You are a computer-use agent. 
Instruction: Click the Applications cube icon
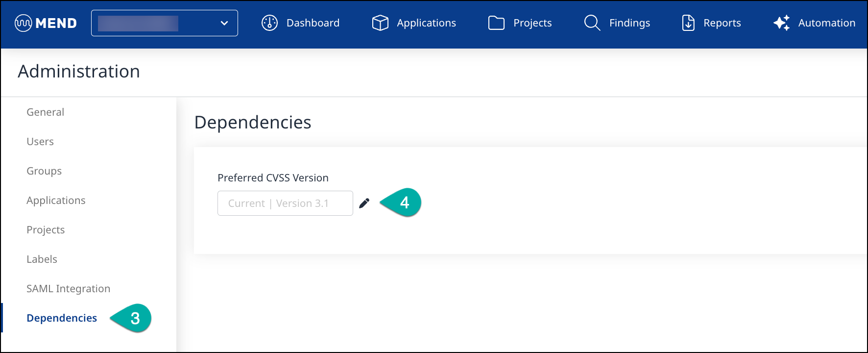(380, 23)
